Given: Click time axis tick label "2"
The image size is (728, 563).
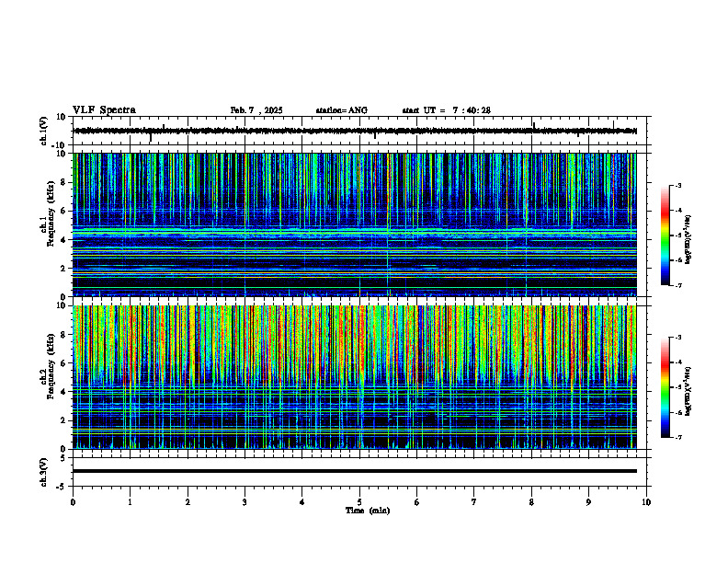Looking at the screenshot, I should coord(188,502).
